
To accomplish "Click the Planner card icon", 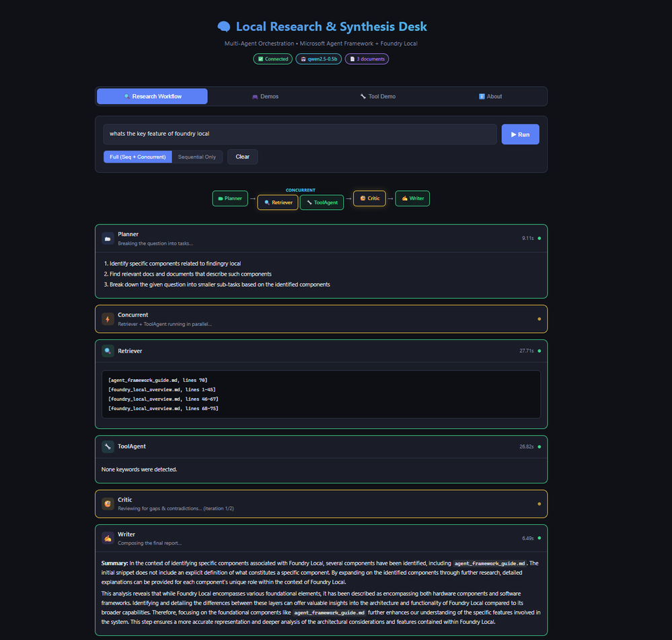I will (x=108, y=239).
